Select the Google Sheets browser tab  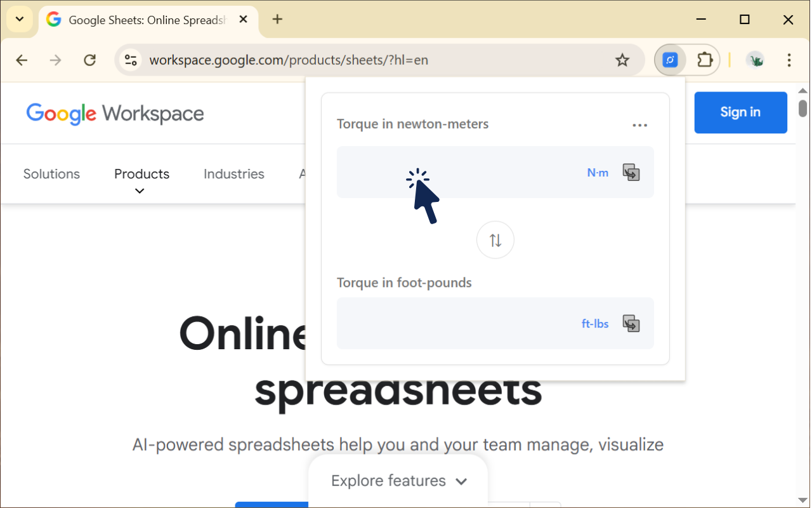tap(148, 20)
